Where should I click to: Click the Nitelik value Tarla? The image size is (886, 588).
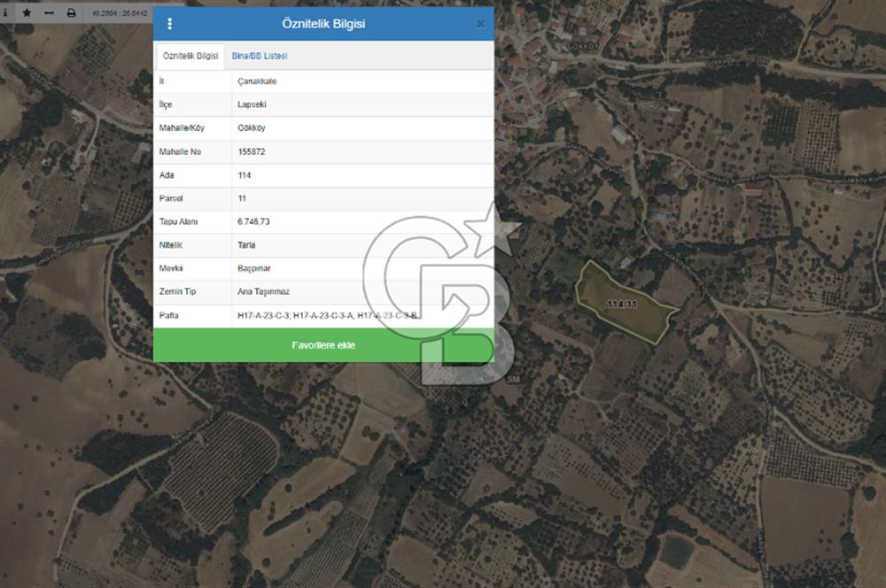[246, 245]
